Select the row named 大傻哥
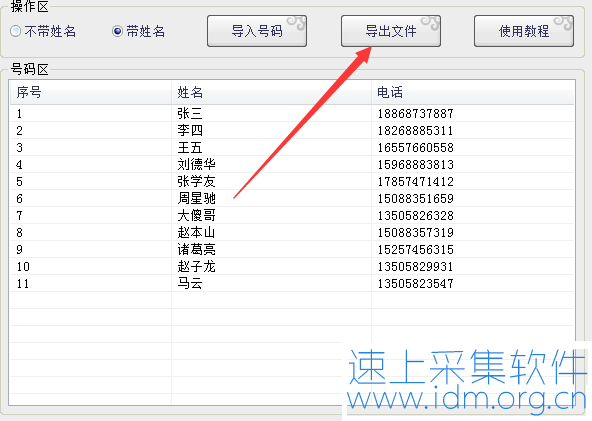Viewport: 592px width, 421px height. pyautogui.click(x=292, y=215)
